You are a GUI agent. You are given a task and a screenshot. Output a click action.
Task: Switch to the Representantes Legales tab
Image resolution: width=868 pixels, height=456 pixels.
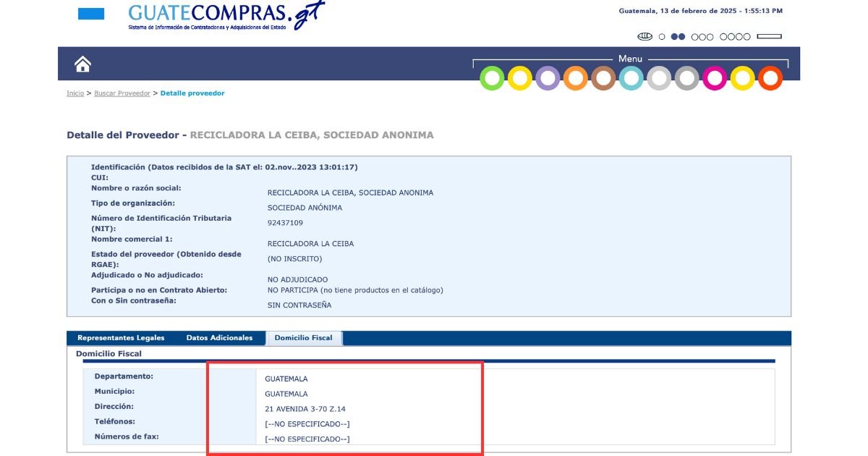click(x=121, y=338)
